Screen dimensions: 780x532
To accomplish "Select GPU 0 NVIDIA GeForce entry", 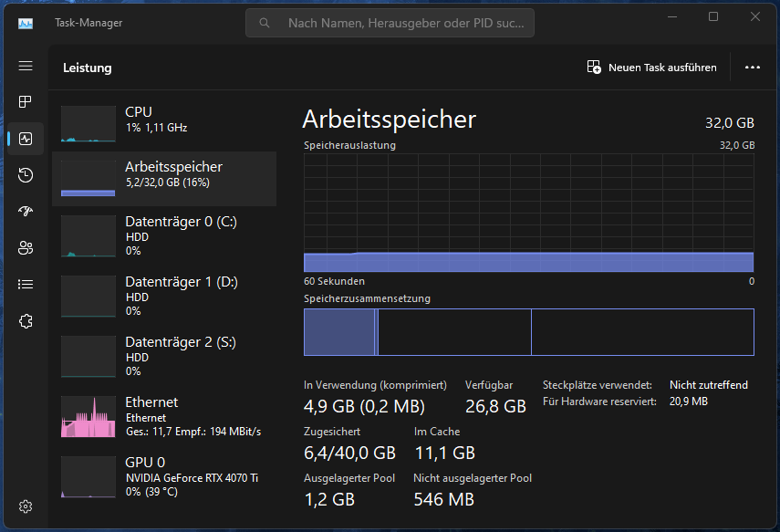I will click(164, 475).
